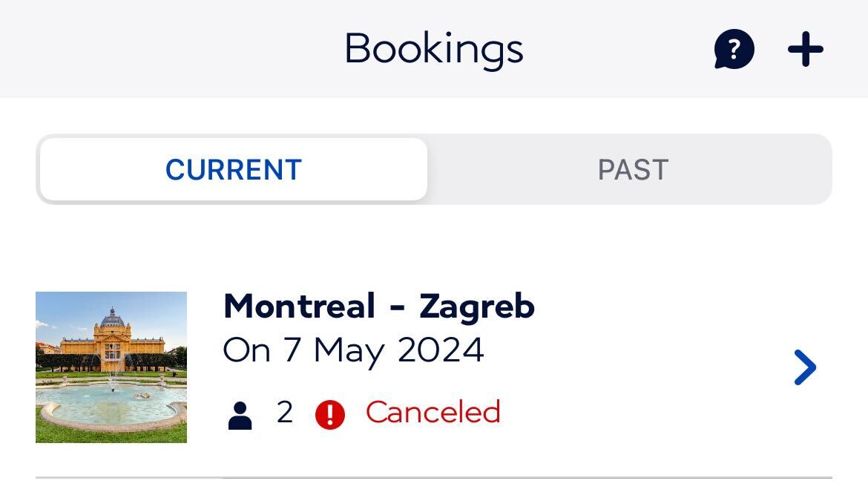Click the Zagreb pavilion thumbnail image
This screenshot has width=868, height=498.
pos(111,367)
